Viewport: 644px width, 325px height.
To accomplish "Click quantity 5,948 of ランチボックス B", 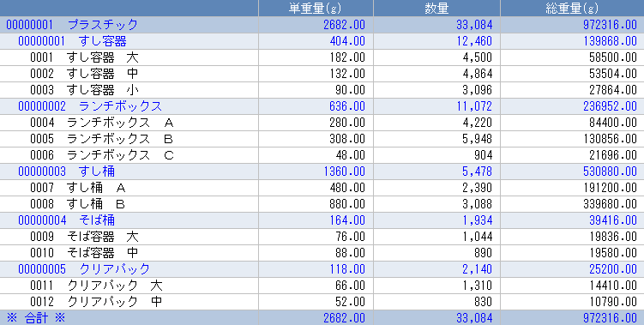I will [477, 139].
